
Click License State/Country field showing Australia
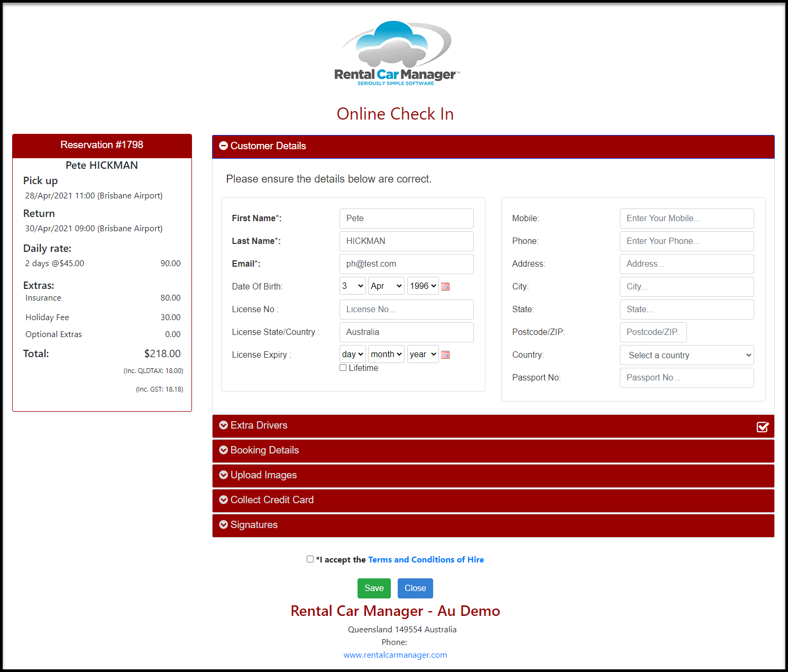click(407, 332)
